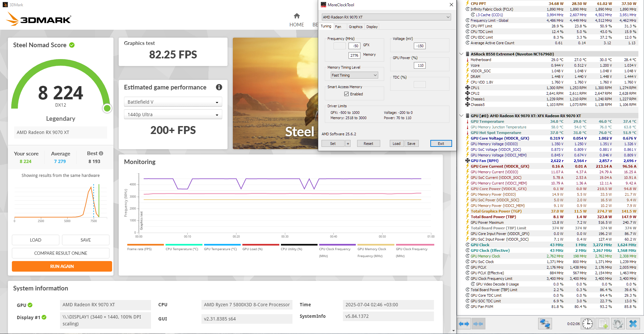Click the blue X icon in HWiNFO toolbar
The image size is (644, 334).
coord(633,324)
